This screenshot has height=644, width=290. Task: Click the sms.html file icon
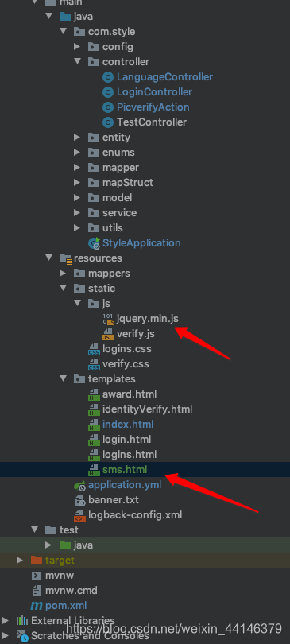[95, 470]
